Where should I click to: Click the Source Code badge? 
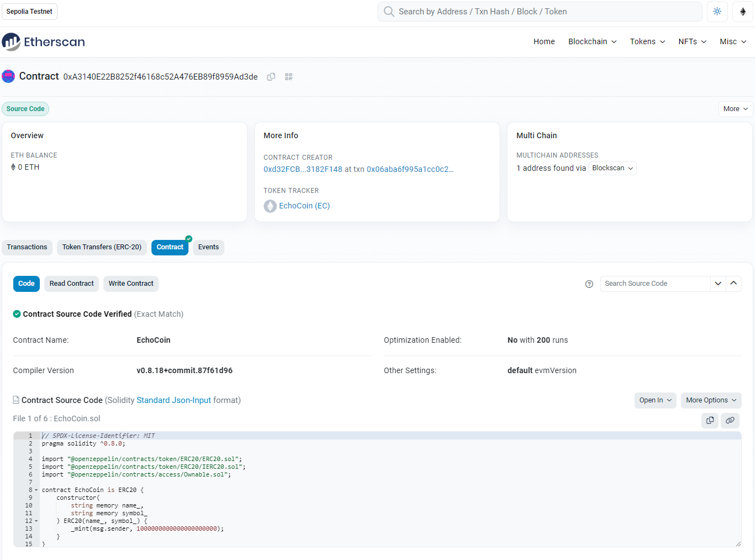25,109
